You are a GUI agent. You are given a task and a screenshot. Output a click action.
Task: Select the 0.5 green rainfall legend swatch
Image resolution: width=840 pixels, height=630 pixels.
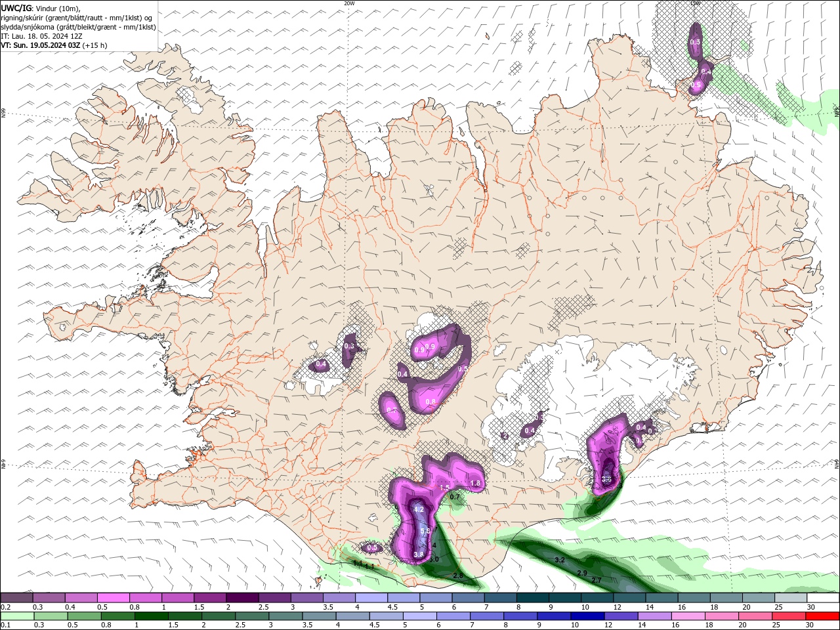click(x=84, y=616)
